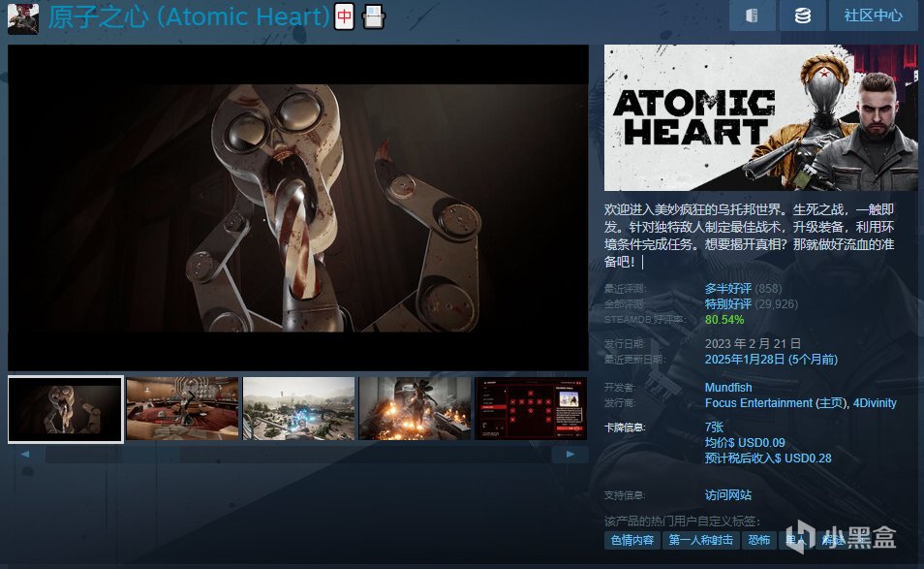Click the Atomic Heart capsule banner image
Screen dimensions: 924x569
click(760, 117)
